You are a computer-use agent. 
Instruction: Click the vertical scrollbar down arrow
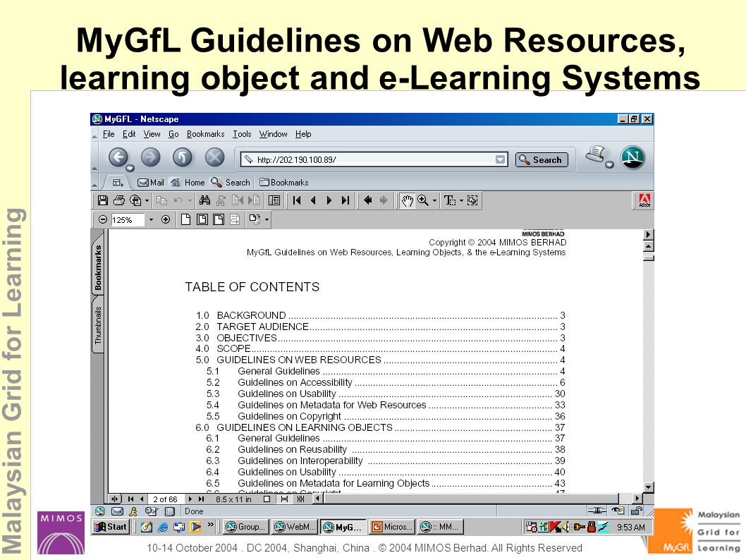(x=648, y=487)
